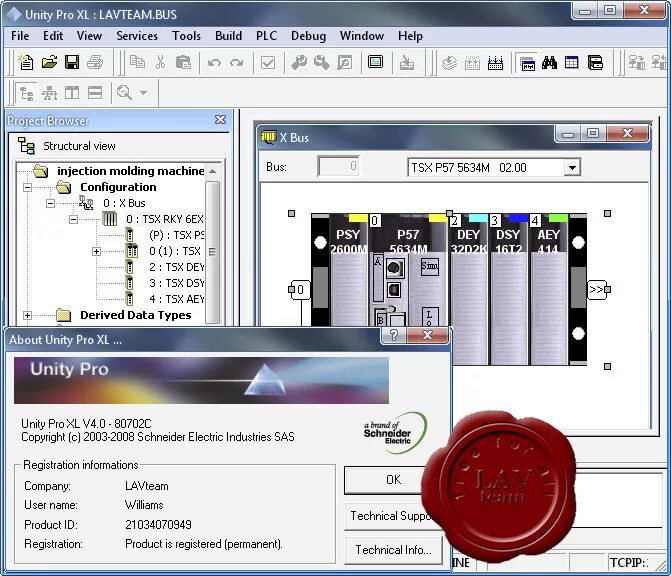Click the Structural view label
Image resolution: width=671 pixels, height=576 pixels.
click(x=79, y=146)
